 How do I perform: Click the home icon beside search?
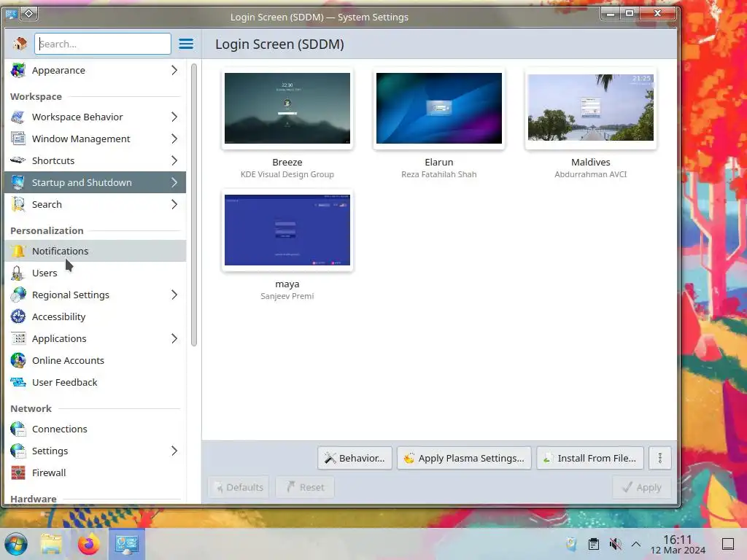[20, 44]
